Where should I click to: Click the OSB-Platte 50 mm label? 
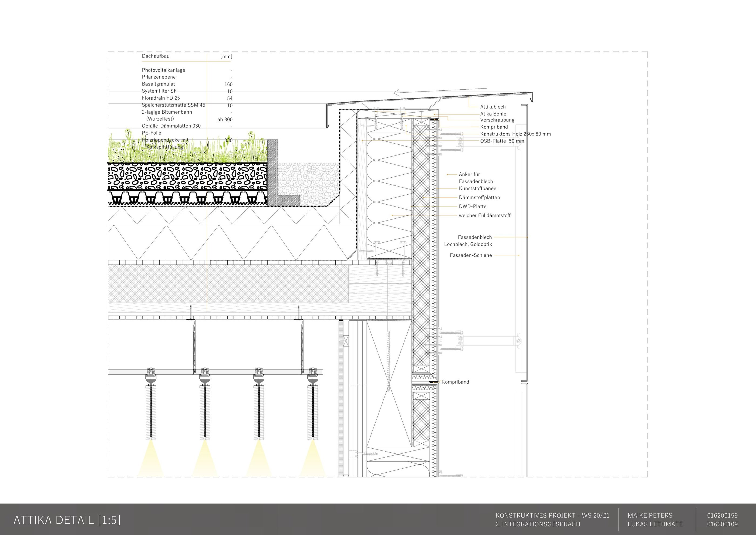[x=502, y=141]
